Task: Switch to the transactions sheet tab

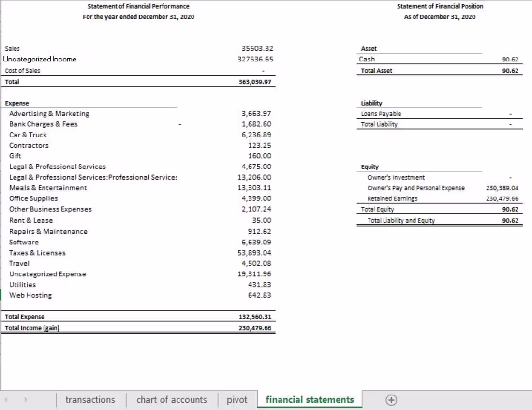Action: point(90,400)
